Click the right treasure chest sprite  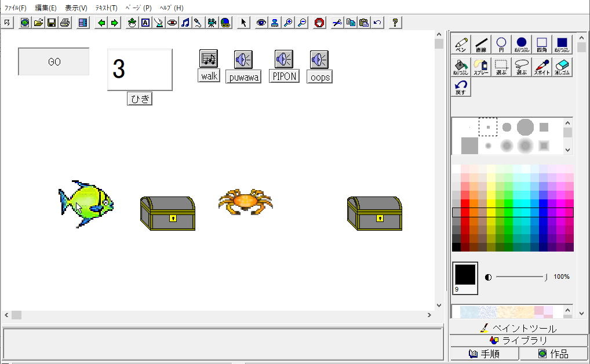pos(374,213)
